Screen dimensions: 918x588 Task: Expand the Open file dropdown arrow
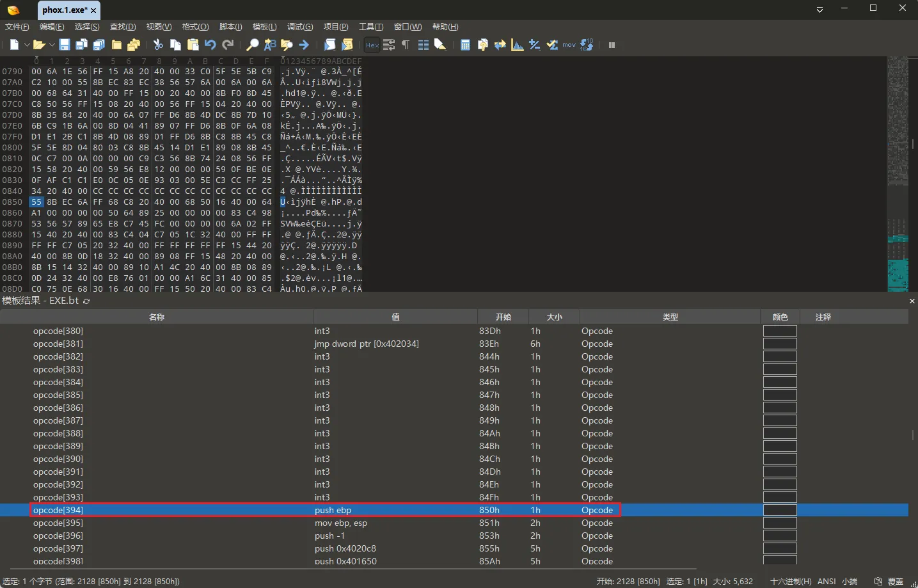coord(52,45)
